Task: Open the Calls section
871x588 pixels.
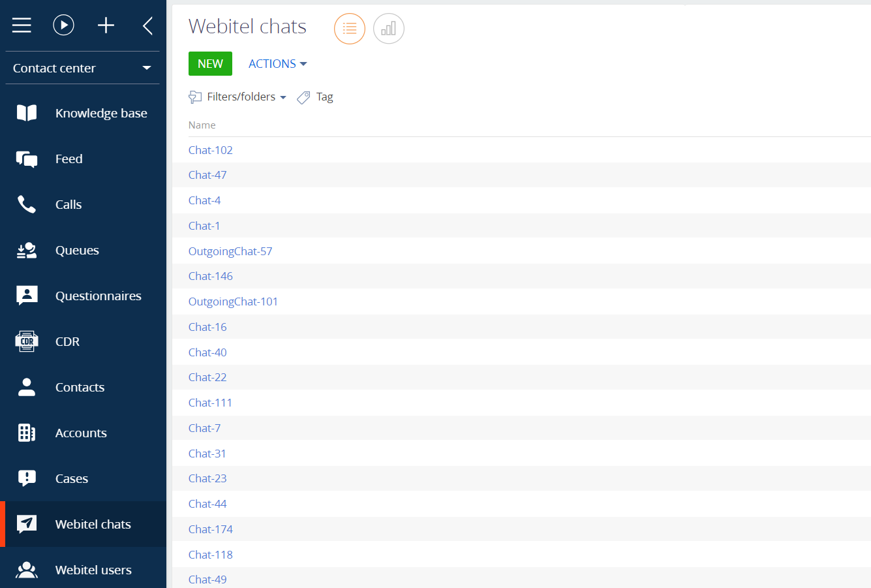Action: tap(69, 204)
